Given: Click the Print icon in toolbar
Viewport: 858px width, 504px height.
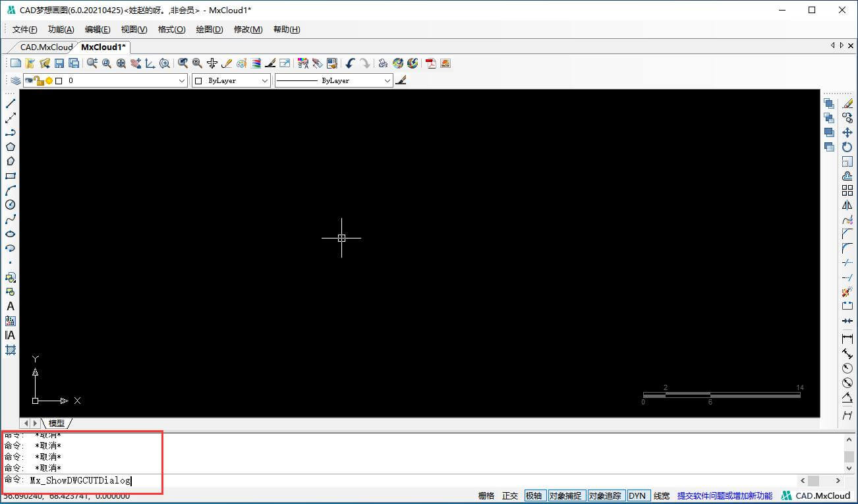Looking at the screenshot, I should (x=383, y=63).
